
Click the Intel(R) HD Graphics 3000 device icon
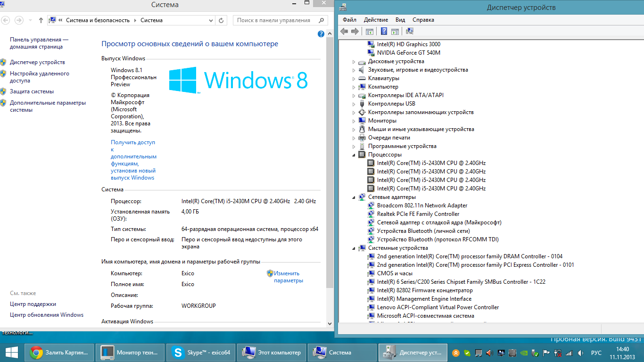pos(372,44)
